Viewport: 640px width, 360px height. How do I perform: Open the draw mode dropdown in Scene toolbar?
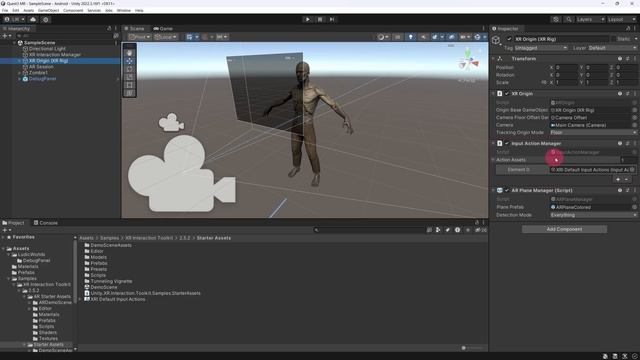[382, 37]
